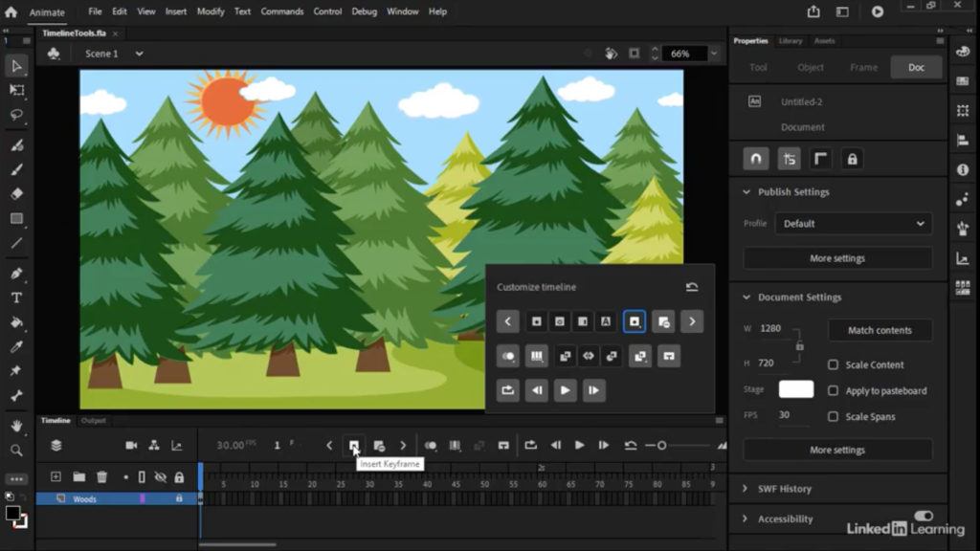Open the 66% zoom level dropdown
The height and width of the screenshot is (551, 980).
714,54
